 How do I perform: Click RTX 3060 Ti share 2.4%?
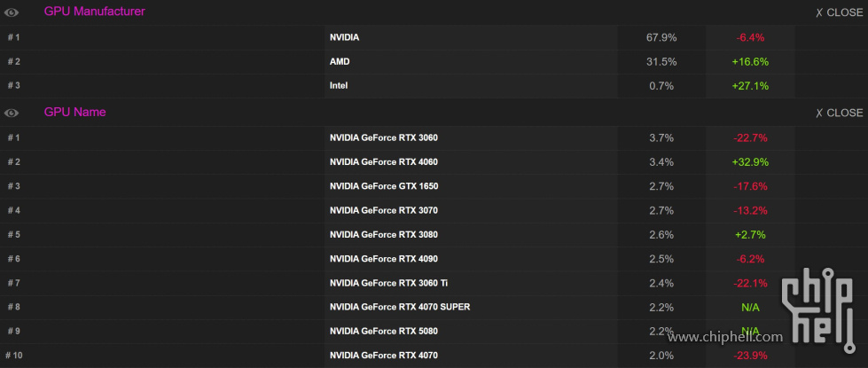(x=661, y=284)
